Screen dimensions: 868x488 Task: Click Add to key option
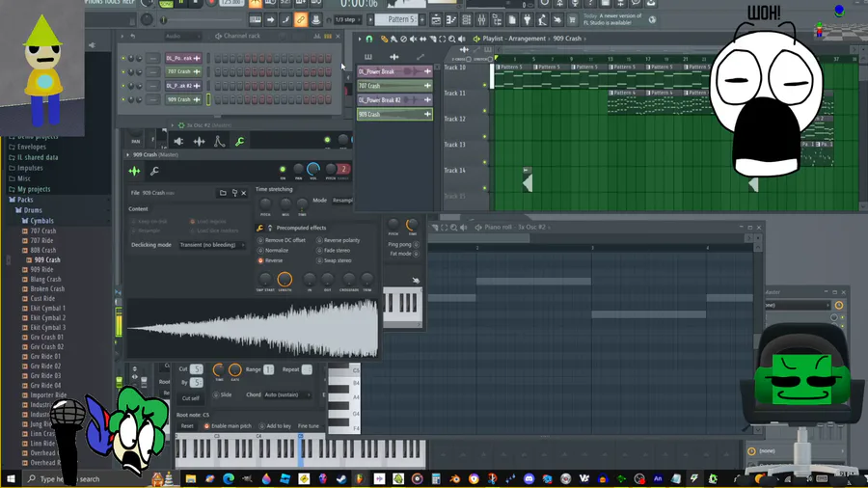click(275, 426)
